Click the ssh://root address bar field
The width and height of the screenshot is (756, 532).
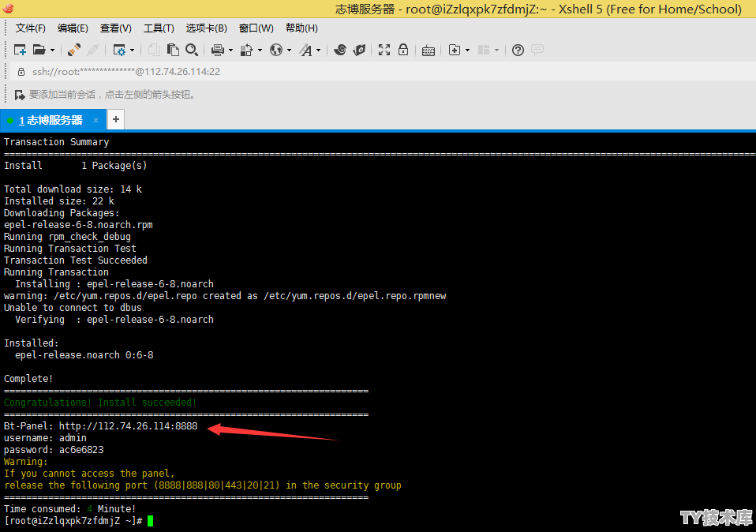tap(384, 71)
